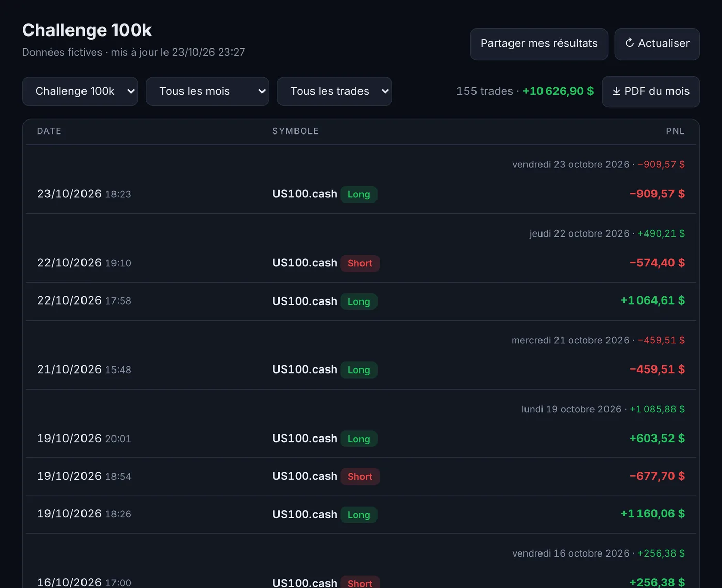Click the download icon in PDF du mois
Screen dimensions: 722x588
tap(616, 91)
